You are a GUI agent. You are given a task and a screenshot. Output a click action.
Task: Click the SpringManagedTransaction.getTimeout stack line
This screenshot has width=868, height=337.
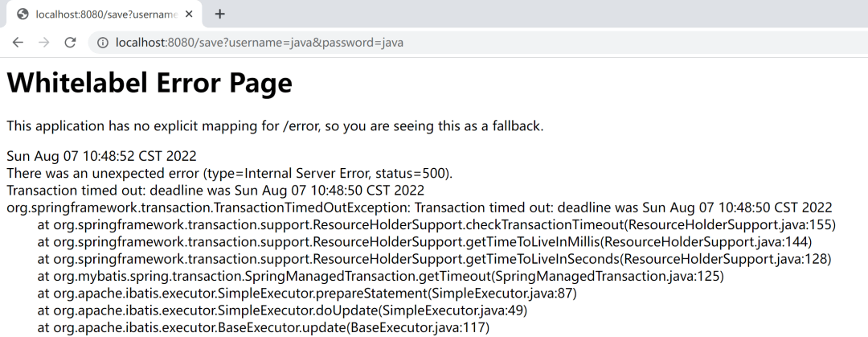pyautogui.click(x=380, y=276)
